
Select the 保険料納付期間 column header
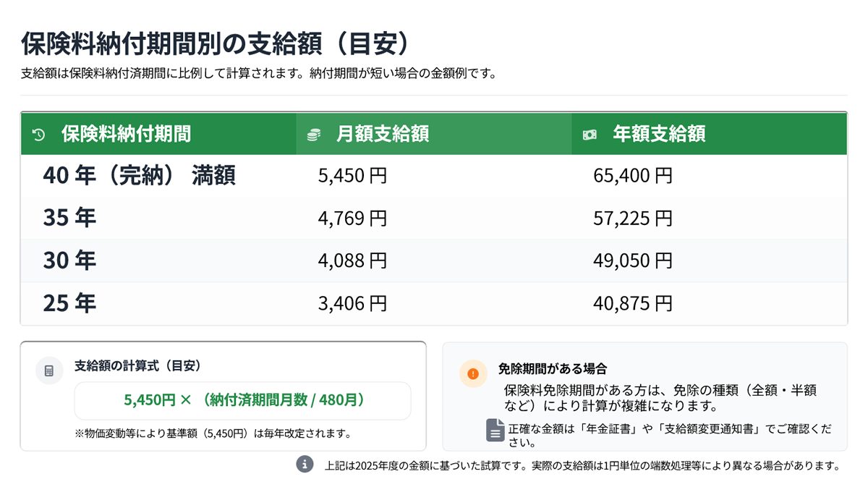126,134
